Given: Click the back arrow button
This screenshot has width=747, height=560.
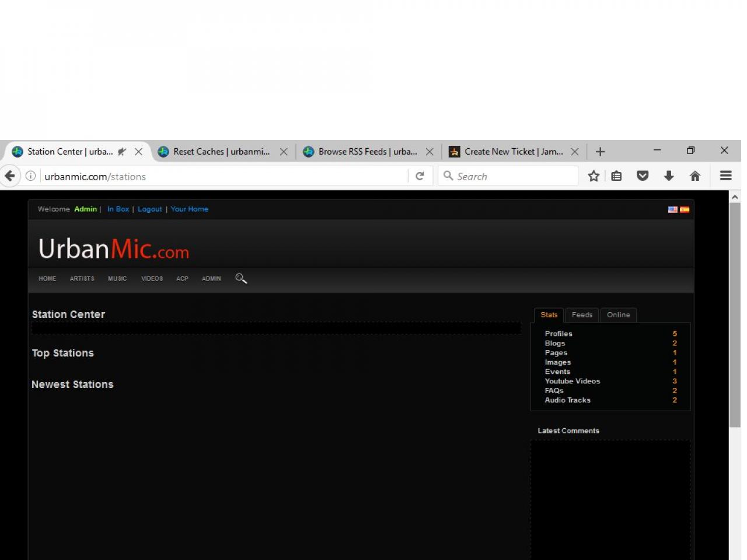Looking at the screenshot, I should click(10, 176).
